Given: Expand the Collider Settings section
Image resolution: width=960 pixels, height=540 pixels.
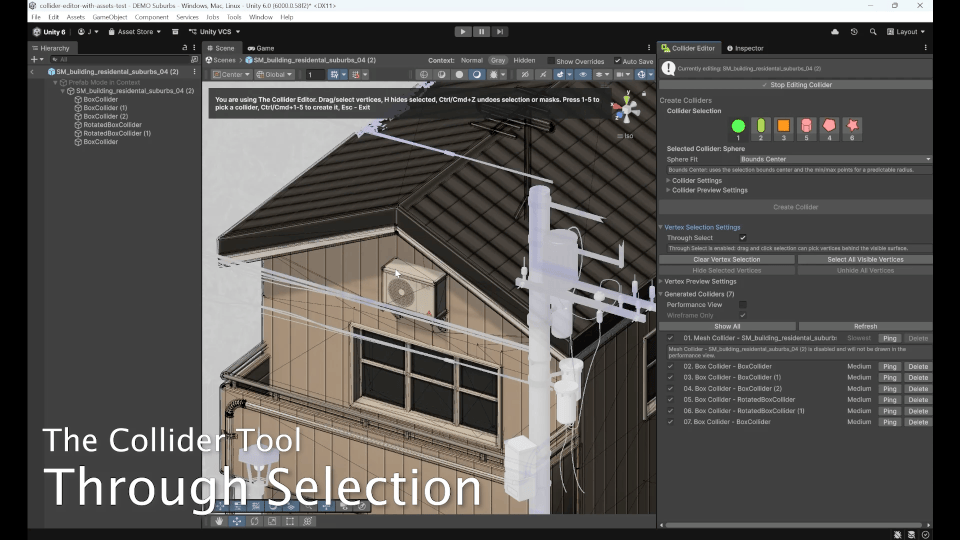Looking at the screenshot, I should click(697, 181).
